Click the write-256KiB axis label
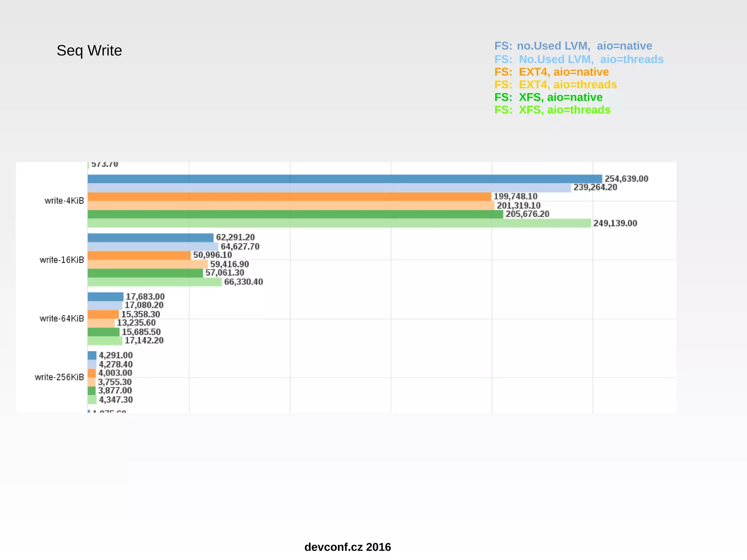Image resolution: width=747 pixels, height=560 pixels. click(x=59, y=377)
